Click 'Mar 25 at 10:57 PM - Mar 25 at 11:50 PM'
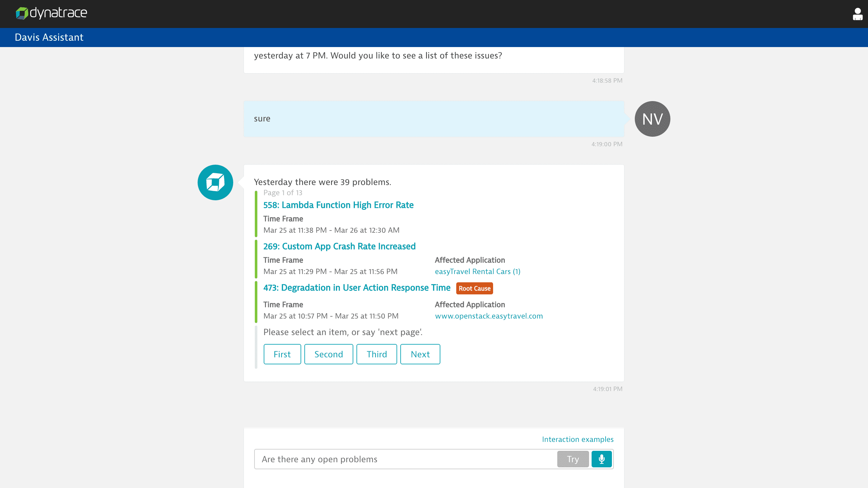 [331, 316]
